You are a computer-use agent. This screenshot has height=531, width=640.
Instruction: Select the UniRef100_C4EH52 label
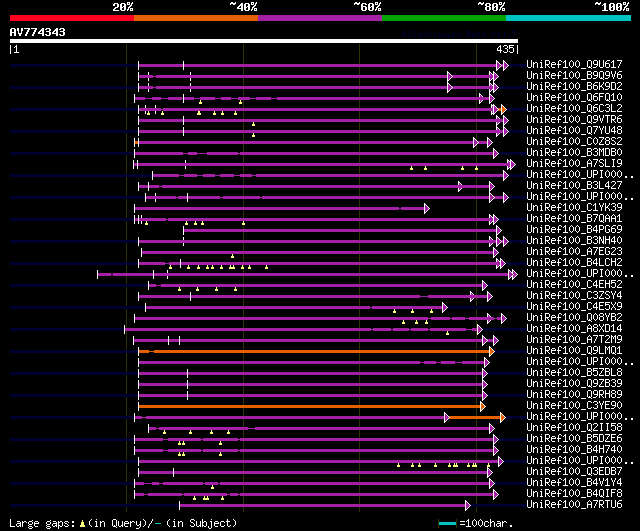[574, 284]
